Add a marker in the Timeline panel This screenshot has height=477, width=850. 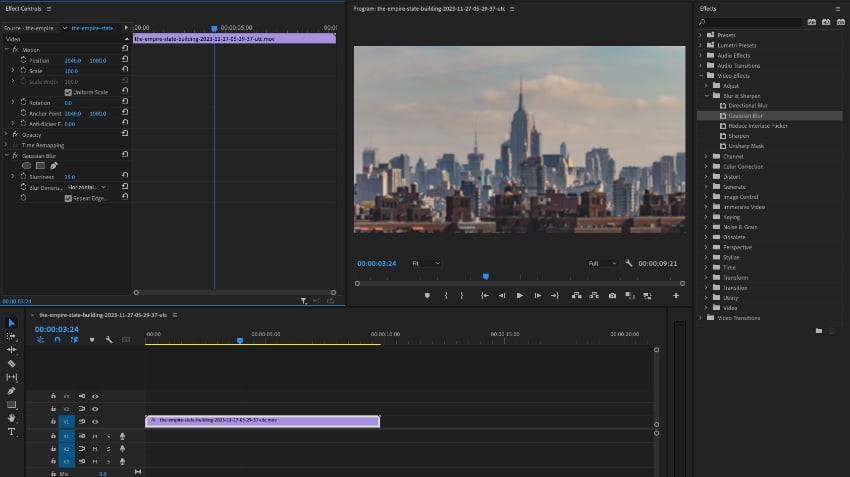pos(92,340)
